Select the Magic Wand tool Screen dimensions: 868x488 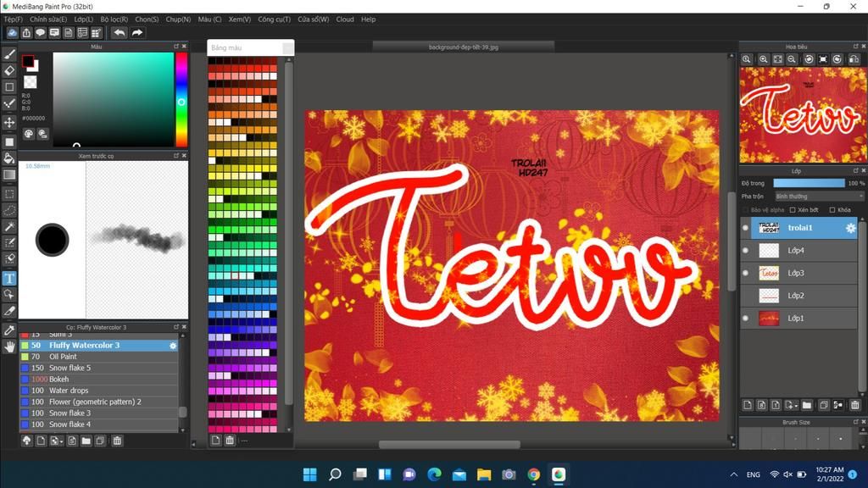pos(9,227)
